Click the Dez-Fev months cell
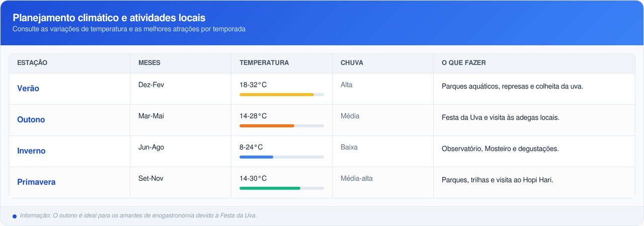The image size is (644, 226). tap(151, 85)
